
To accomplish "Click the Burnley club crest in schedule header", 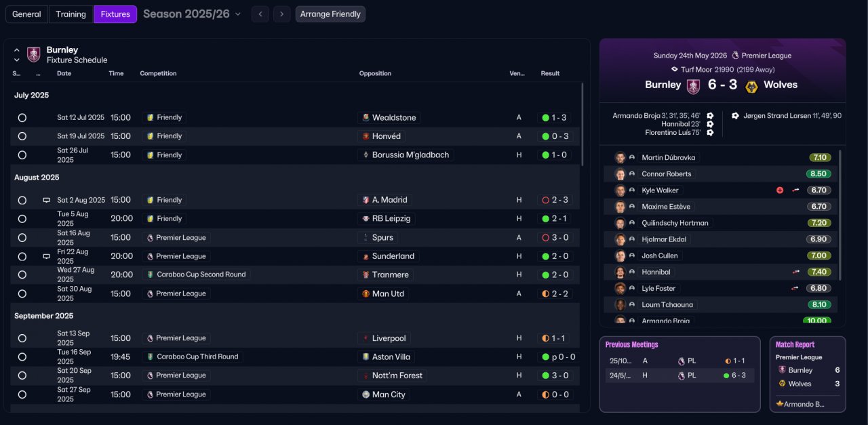I will 33,54.
